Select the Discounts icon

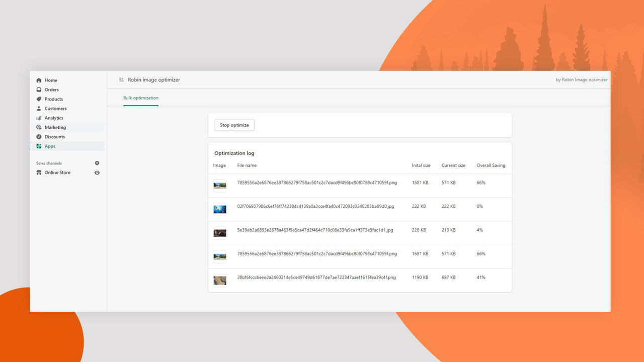[39, 136]
